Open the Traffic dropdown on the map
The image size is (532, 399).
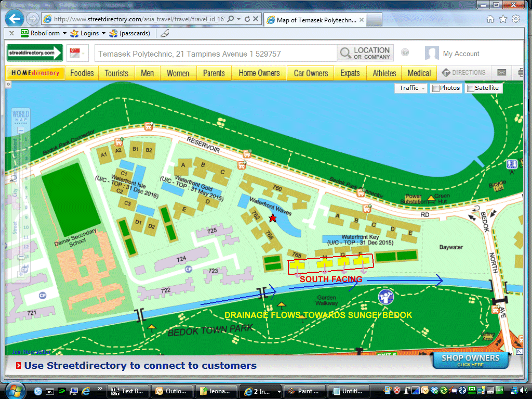coord(411,88)
